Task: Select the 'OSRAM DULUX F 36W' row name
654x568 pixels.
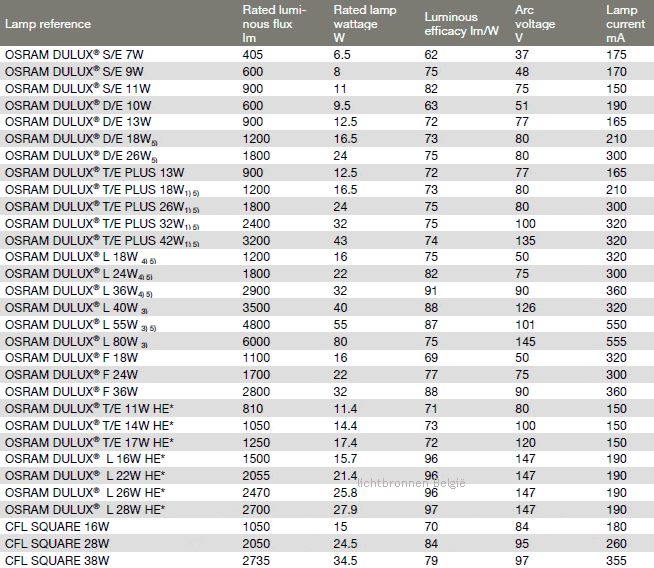Action: [x=71, y=392]
